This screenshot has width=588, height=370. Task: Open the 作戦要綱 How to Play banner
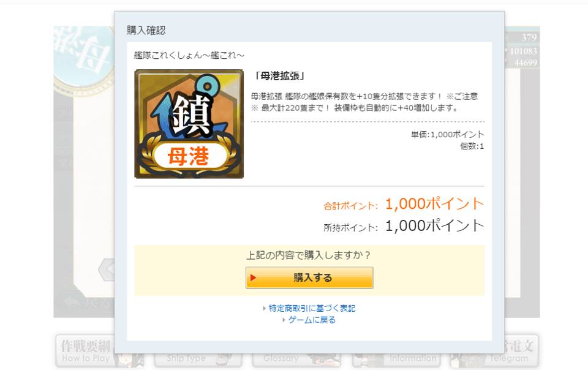pyautogui.click(x=86, y=351)
